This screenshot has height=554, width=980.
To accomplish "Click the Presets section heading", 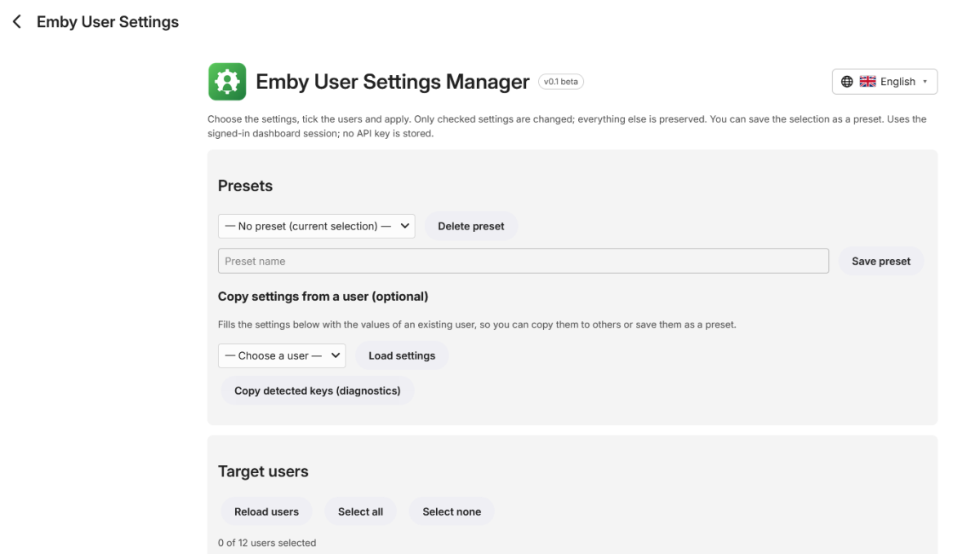I will pyautogui.click(x=245, y=185).
